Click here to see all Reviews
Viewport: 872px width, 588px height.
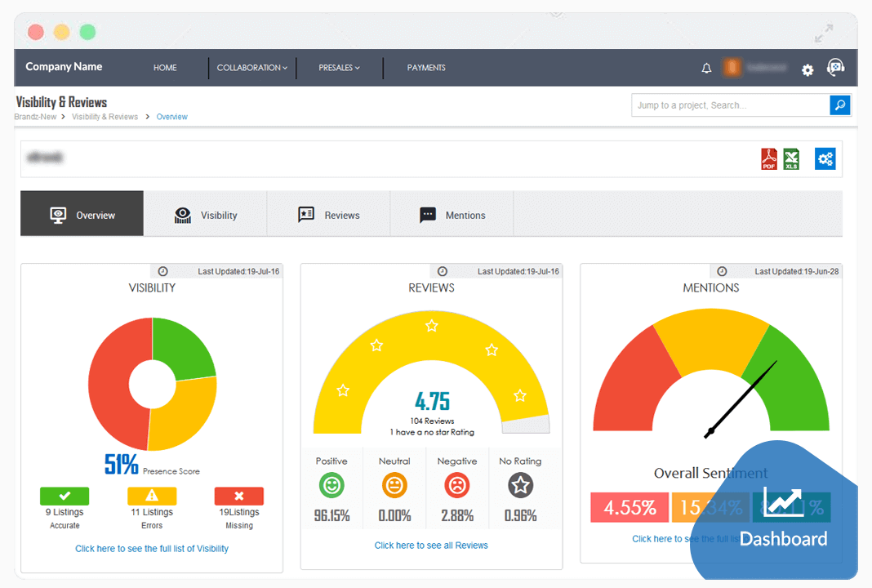[x=431, y=545]
